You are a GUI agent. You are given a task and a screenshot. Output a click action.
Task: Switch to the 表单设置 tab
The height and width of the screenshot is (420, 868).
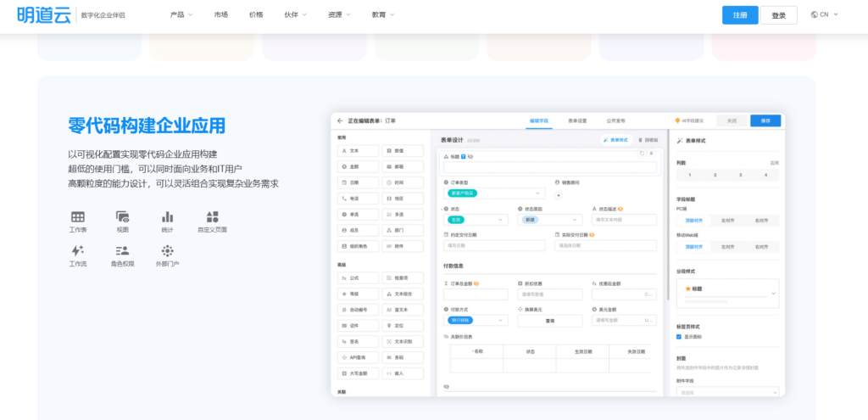click(577, 120)
